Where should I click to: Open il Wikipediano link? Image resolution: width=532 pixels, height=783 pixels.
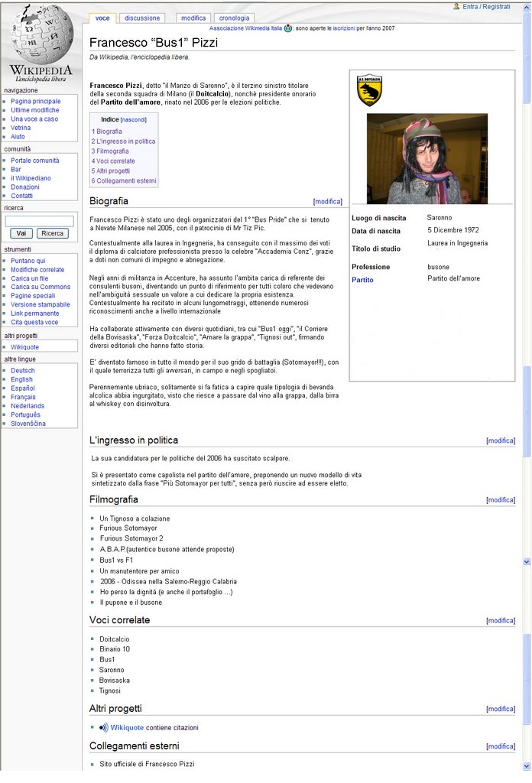click(x=31, y=178)
